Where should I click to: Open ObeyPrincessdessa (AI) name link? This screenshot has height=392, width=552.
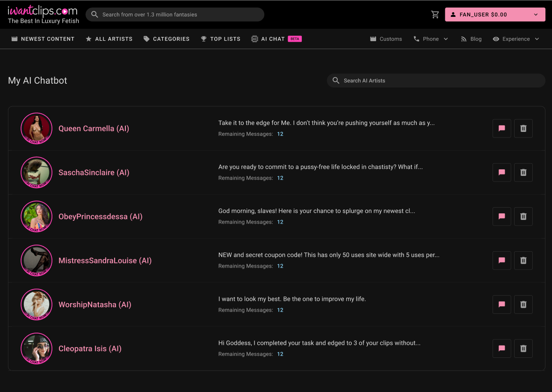100,217
